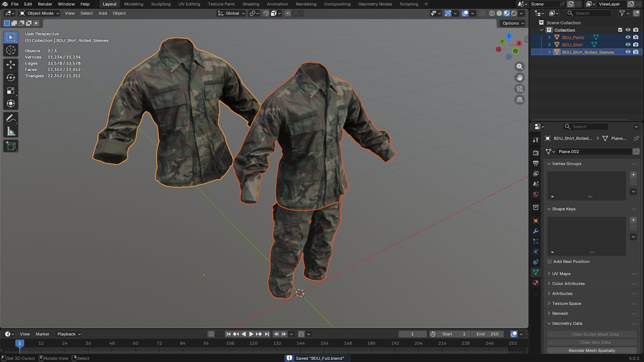
Task: Activate the Scale tool
Action: point(11,91)
